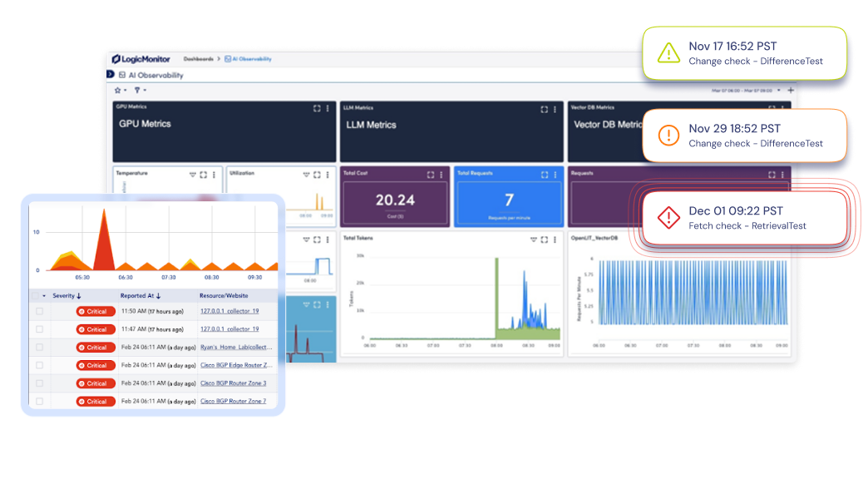Sort alerts by Severity column

pos(67,296)
